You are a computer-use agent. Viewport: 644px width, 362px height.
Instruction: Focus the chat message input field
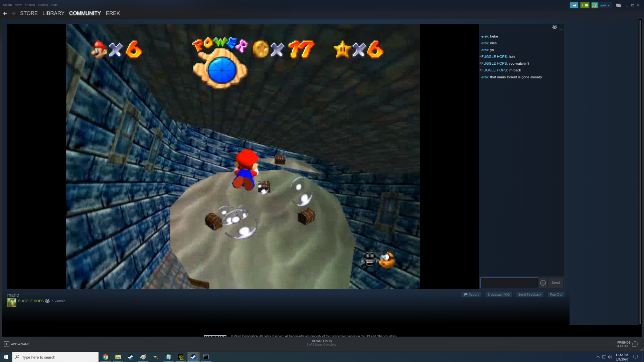tap(509, 283)
